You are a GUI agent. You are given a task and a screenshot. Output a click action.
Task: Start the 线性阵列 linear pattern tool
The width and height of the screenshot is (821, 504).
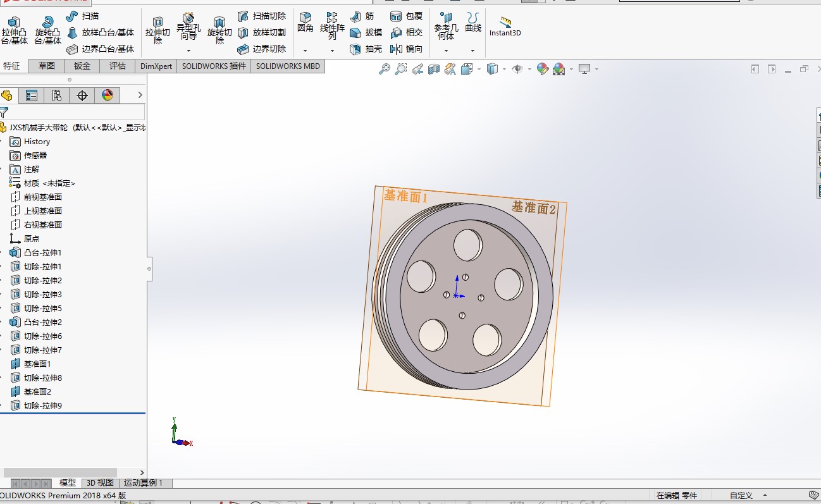332,26
